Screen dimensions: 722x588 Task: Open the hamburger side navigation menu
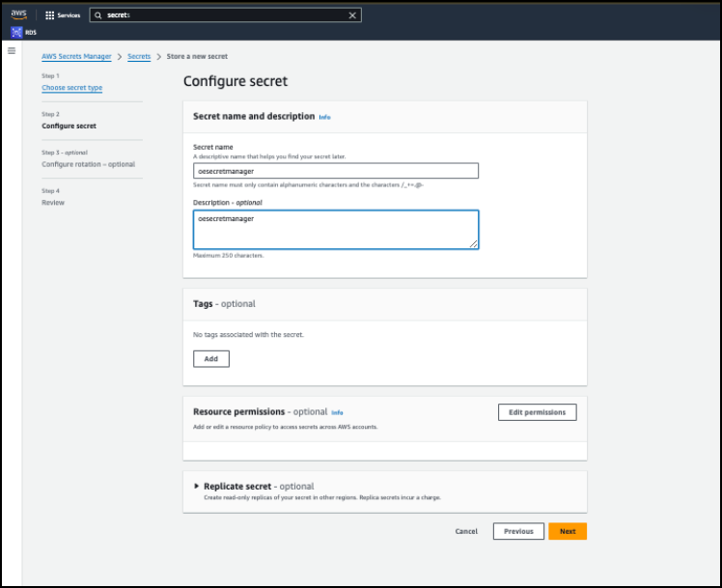[x=12, y=50]
